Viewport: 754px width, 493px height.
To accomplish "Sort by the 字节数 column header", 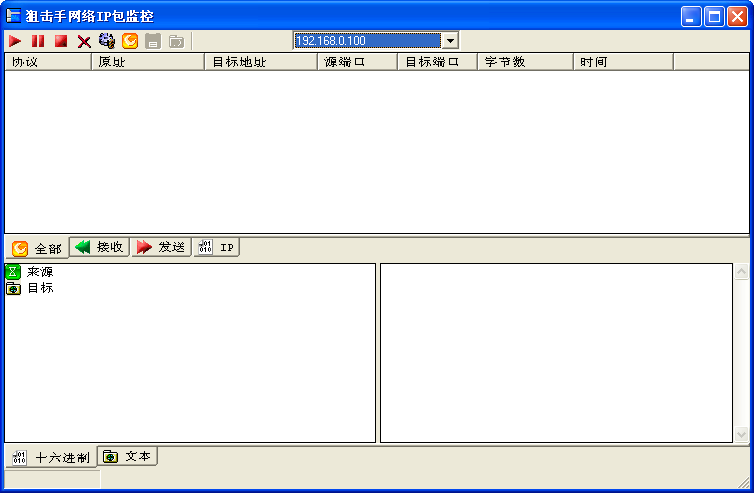I will (525, 62).
